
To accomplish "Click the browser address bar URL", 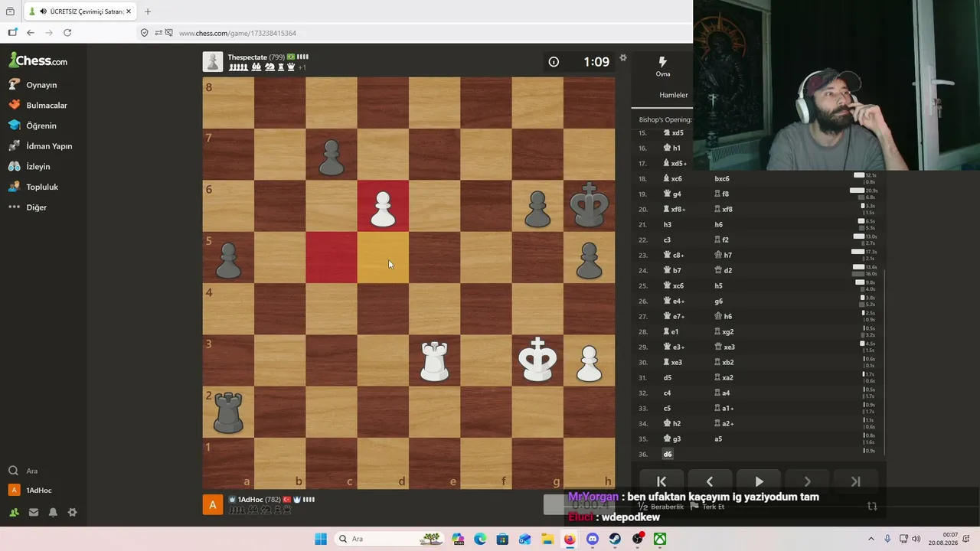I will (237, 33).
